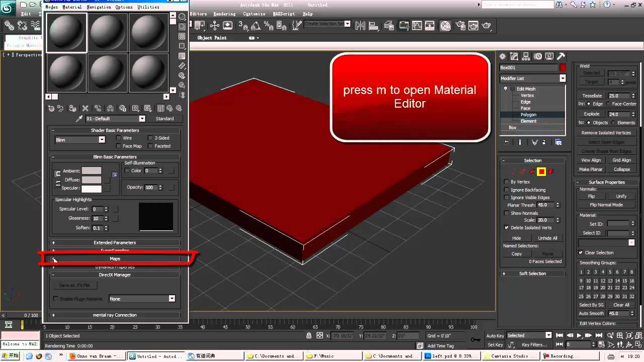Screen dimensions: 644x362
Task: Click the Diffuse color swatch
Action: pyautogui.click(x=92, y=179)
